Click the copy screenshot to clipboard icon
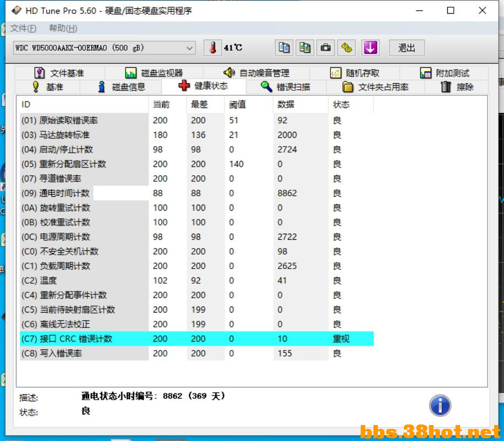Image resolution: width=504 pixels, height=441 pixels. tap(305, 48)
